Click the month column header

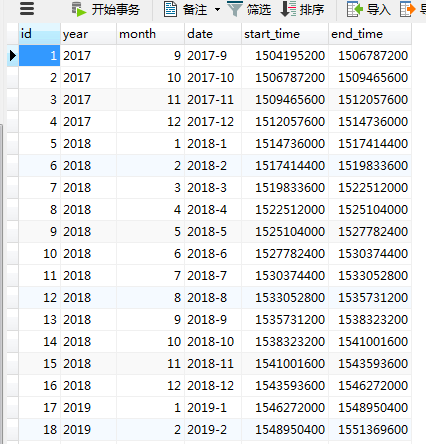click(x=151, y=34)
